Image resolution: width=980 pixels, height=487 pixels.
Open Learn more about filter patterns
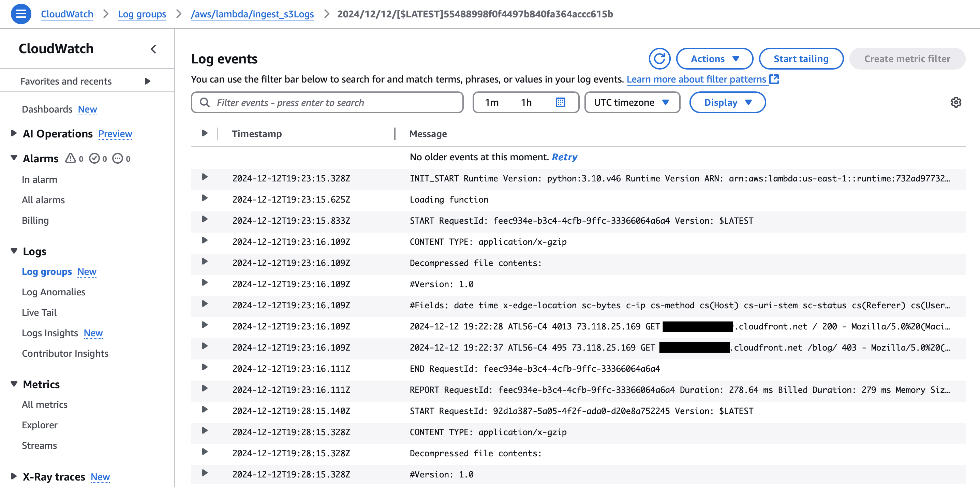[696, 79]
